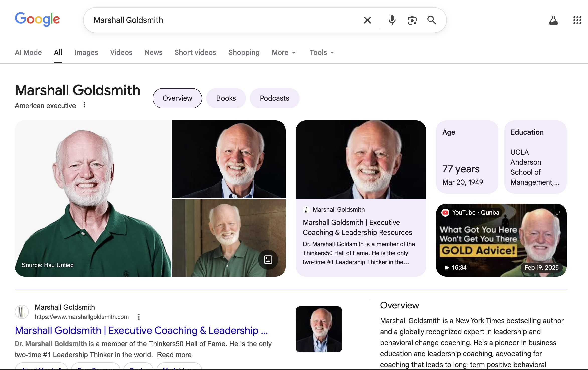
Task: Search by image using Google Lens
Action: pyautogui.click(x=412, y=20)
